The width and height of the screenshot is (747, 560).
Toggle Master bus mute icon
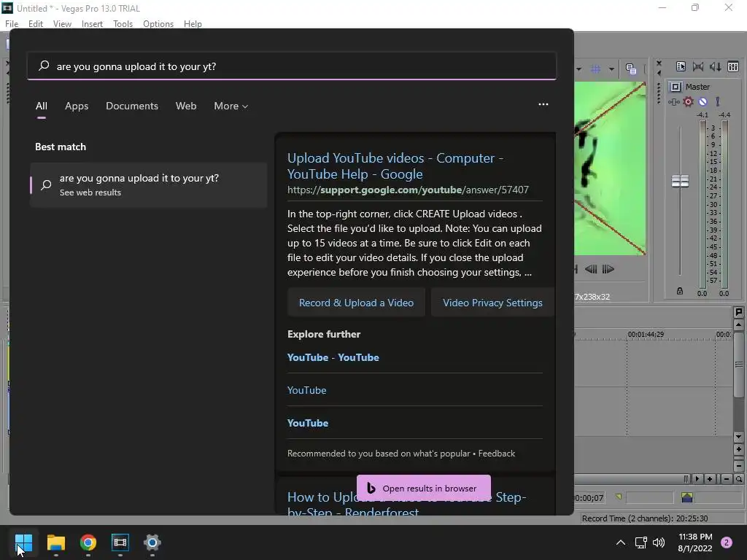click(703, 101)
